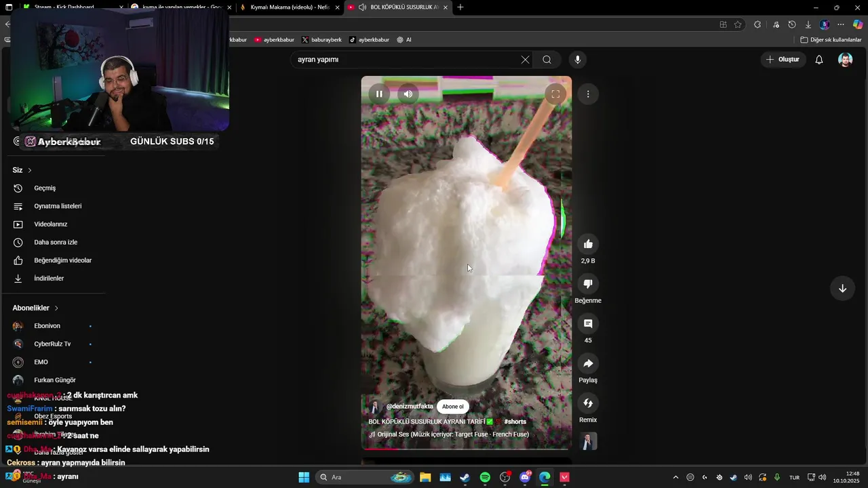Open the YouTube account avatar menu

(845, 60)
